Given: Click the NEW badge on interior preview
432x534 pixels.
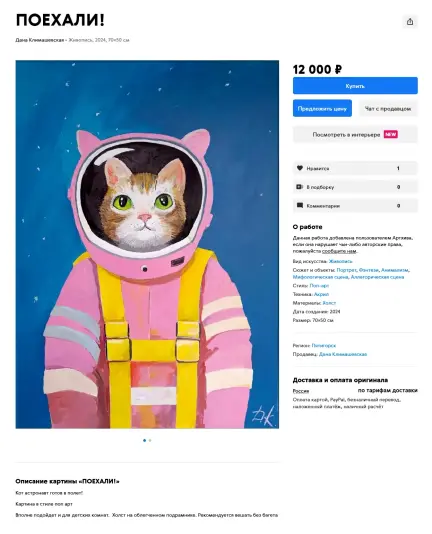Looking at the screenshot, I should pos(390,135).
